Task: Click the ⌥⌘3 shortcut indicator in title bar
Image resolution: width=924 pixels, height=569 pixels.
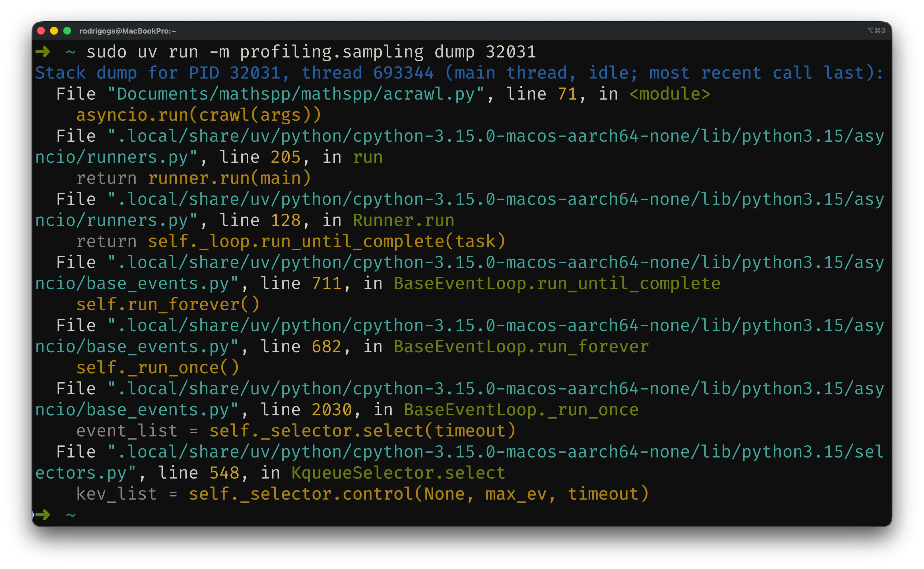Action: [x=876, y=30]
